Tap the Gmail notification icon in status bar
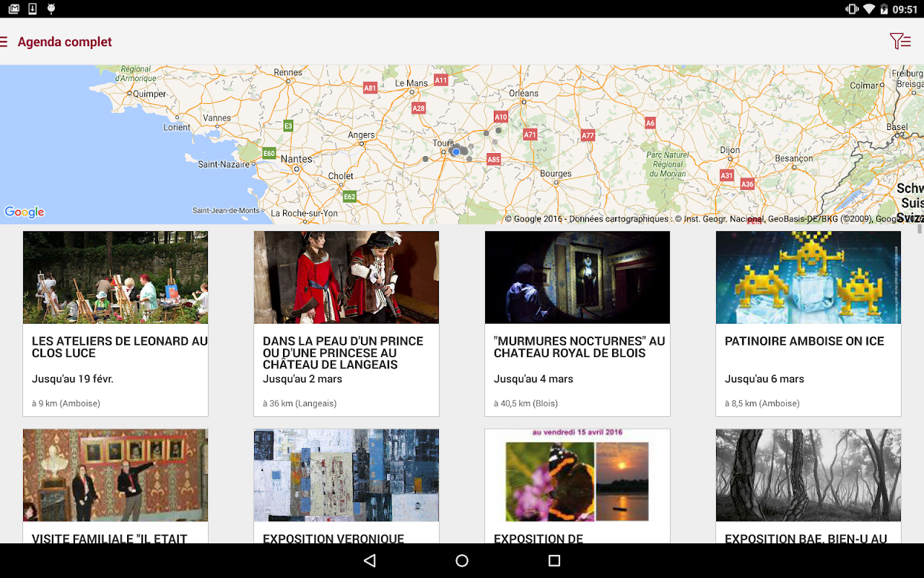The height and width of the screenshot is (578, 924). click(x=14, y=9)
